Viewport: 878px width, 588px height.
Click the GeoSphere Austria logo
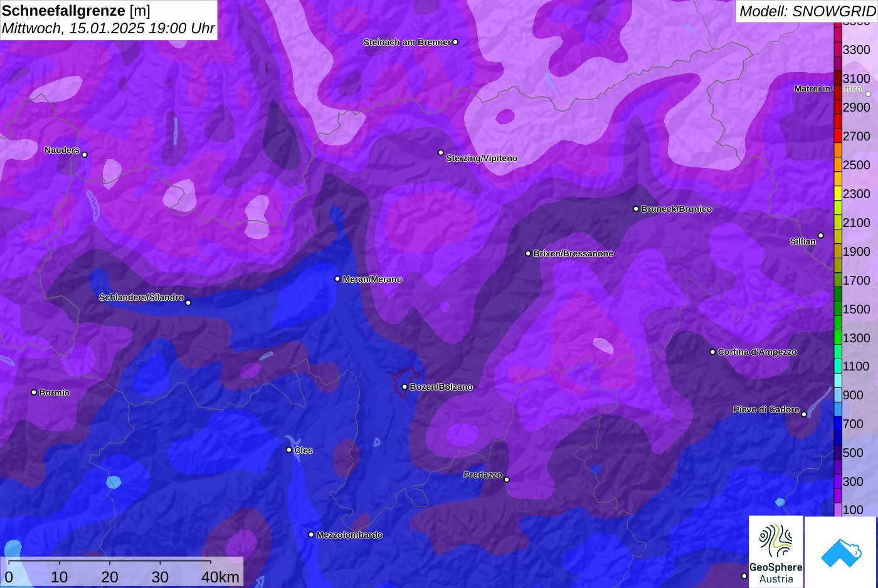point(776,552)
